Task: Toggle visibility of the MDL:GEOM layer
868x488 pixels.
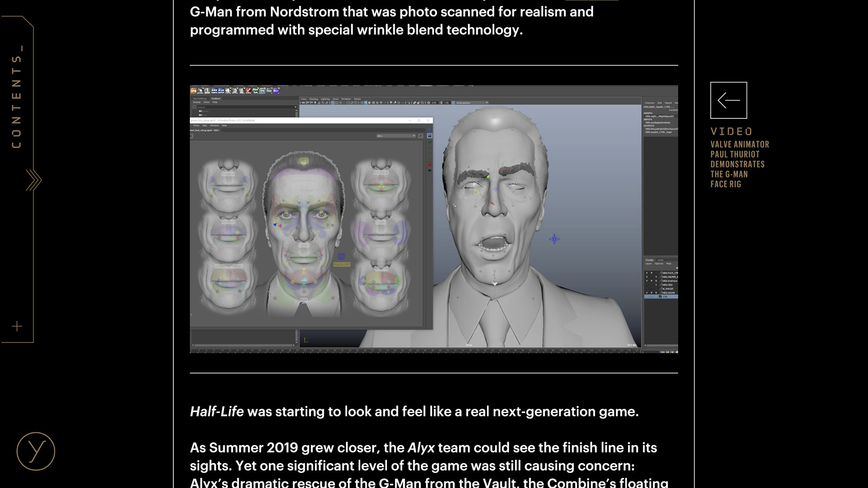Action: (x=647, y=292)
